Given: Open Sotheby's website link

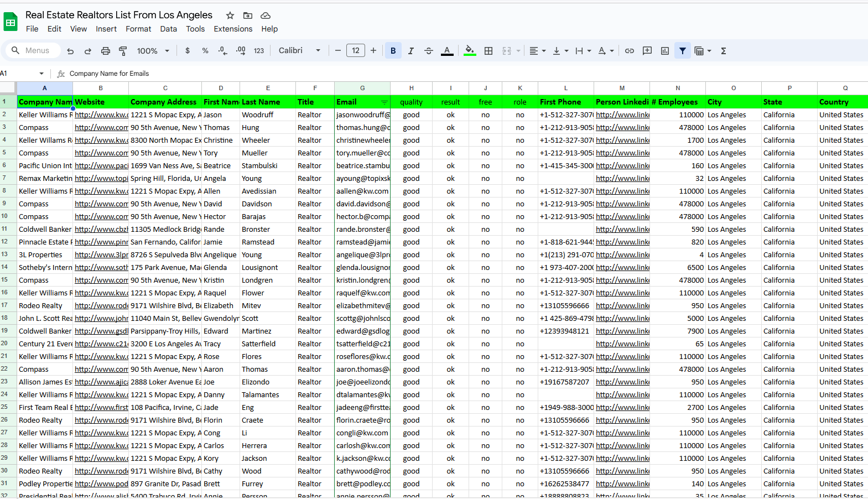Looking at the screenshot, I should pyautogui.click(x=101, y=268).
